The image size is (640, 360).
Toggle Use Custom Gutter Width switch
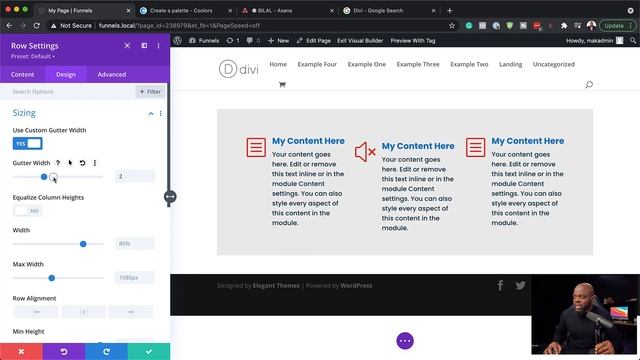click(x=27, y=144)
